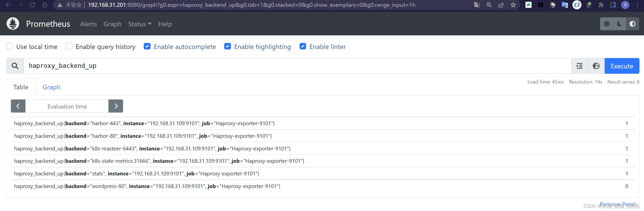Select the harbor-443 backend result row
The width and height of the screenshot is (644, 211).
pos(323,123)
